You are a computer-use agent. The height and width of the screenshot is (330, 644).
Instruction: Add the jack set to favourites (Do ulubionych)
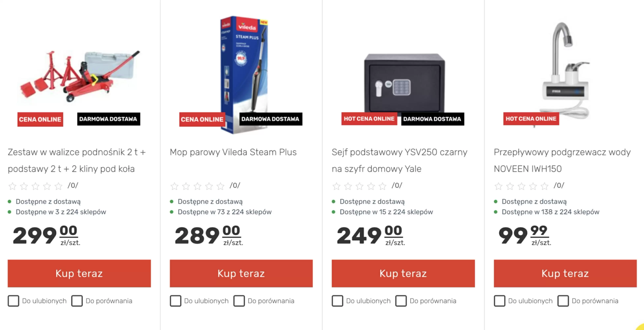coord(14,301)
